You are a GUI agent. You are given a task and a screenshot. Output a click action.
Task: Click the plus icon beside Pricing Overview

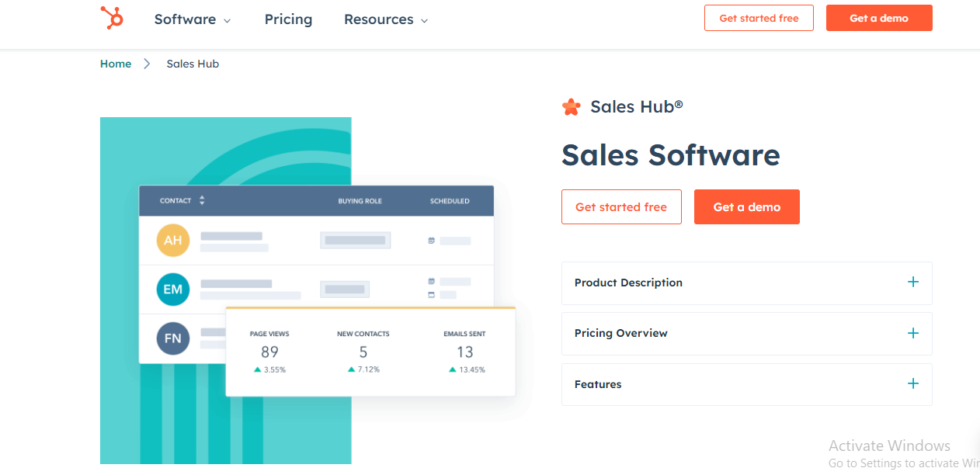pos(913,333)
